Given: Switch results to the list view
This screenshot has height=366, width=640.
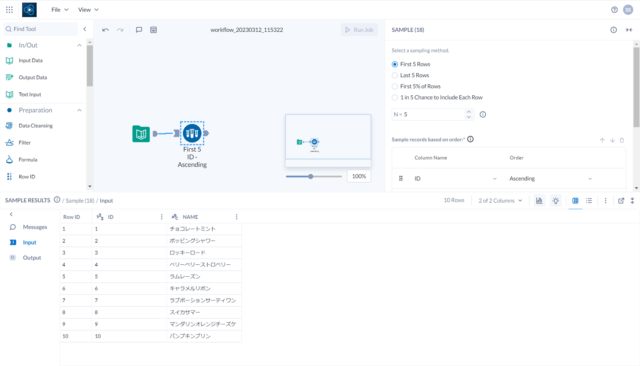Looking at the screenshot, I should click(x=589, y=200).
